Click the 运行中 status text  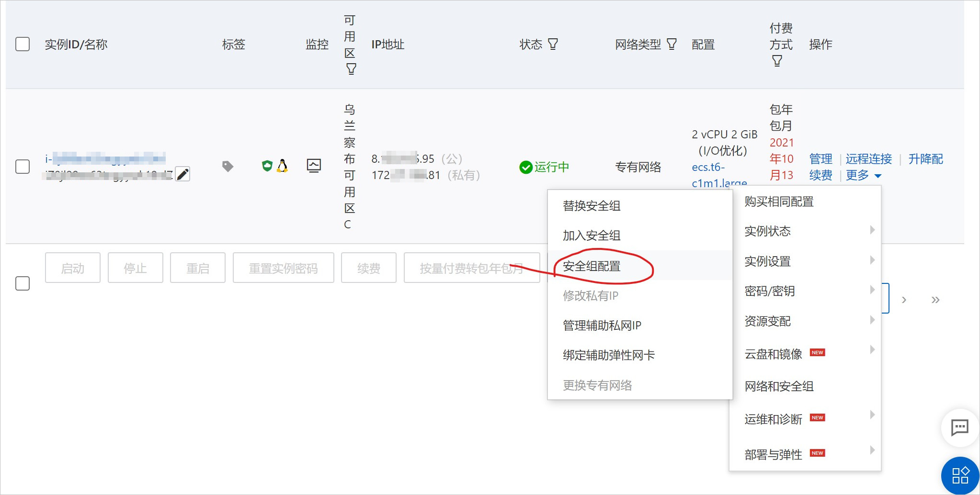pyautogui.click(x=552, y=167)
